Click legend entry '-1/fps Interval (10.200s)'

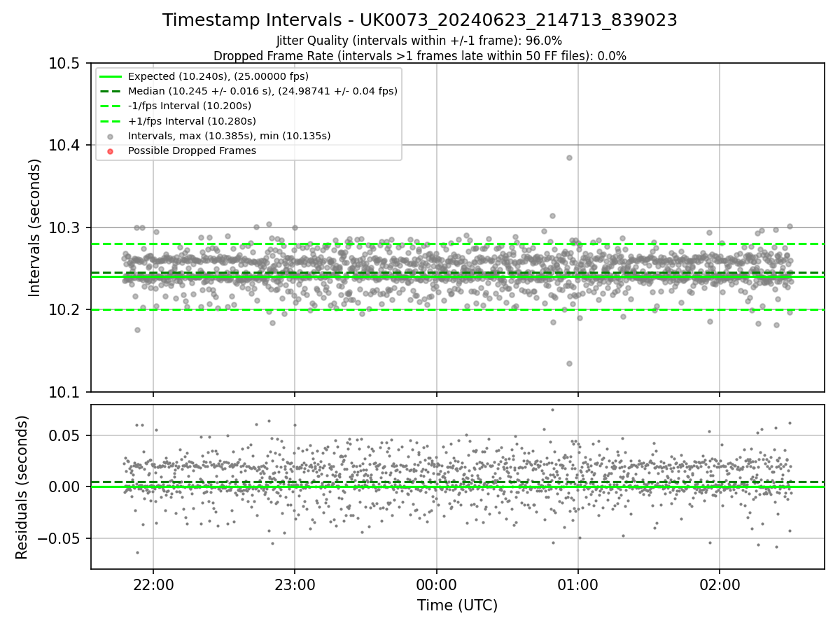tap(190, 106)
